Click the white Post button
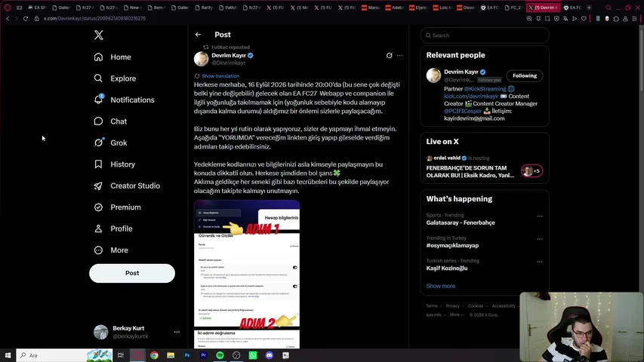The image size is (644, 362). tap(132, 273)
